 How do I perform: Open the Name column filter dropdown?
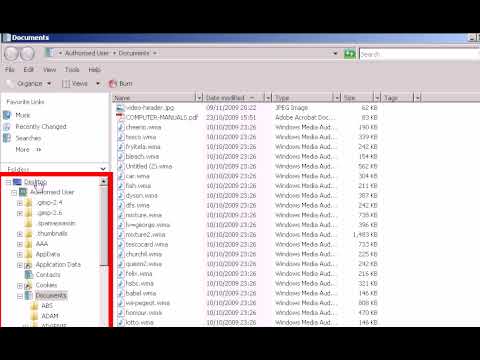[x=199, y=98]
